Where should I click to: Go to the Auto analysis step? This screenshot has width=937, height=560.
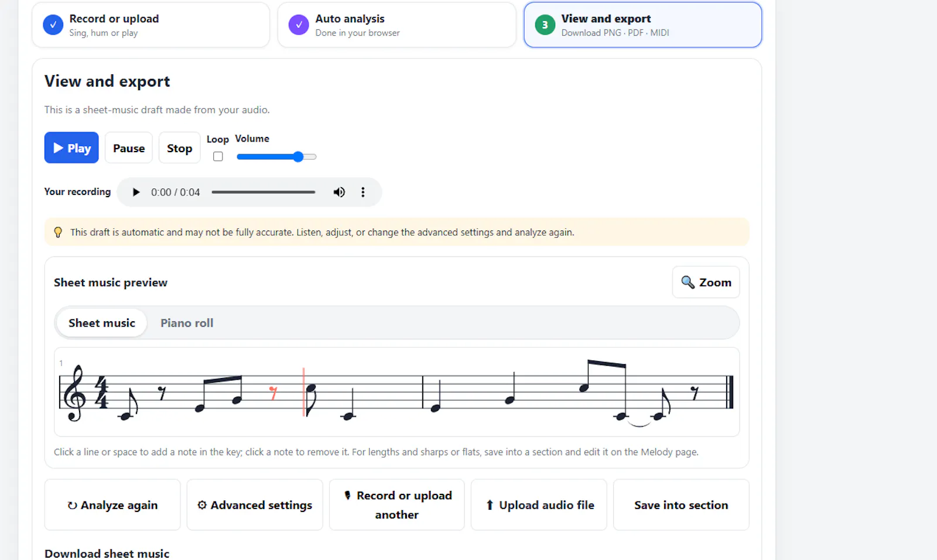(397, 25)
